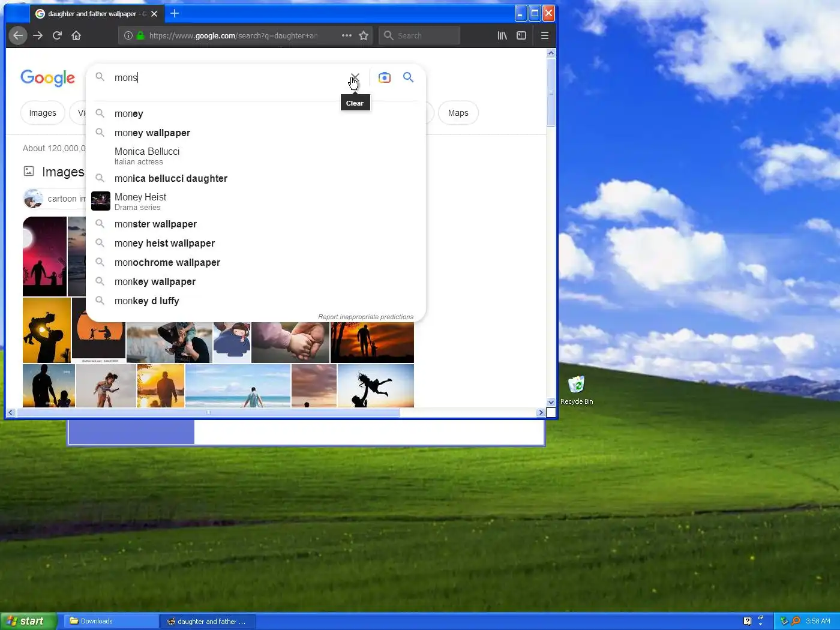Choose suggestion 'money heist wallpaper'
Screen dimensions: 840x630
[256, 243]
